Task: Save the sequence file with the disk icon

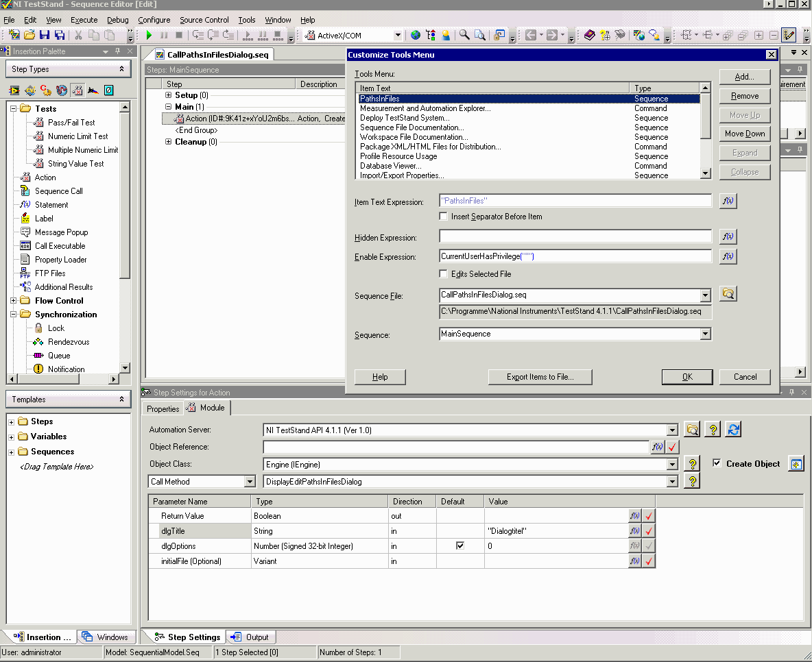Action: click(45, 35)
